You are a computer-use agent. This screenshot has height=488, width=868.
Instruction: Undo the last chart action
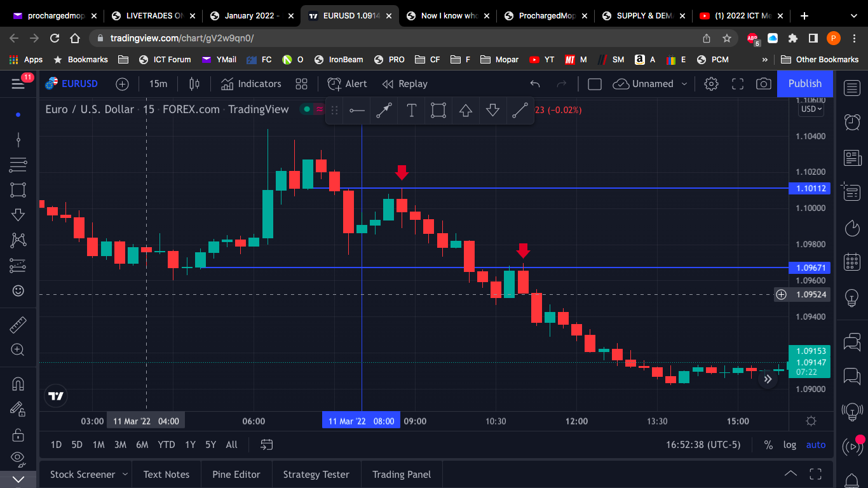(x=535, y=84)
